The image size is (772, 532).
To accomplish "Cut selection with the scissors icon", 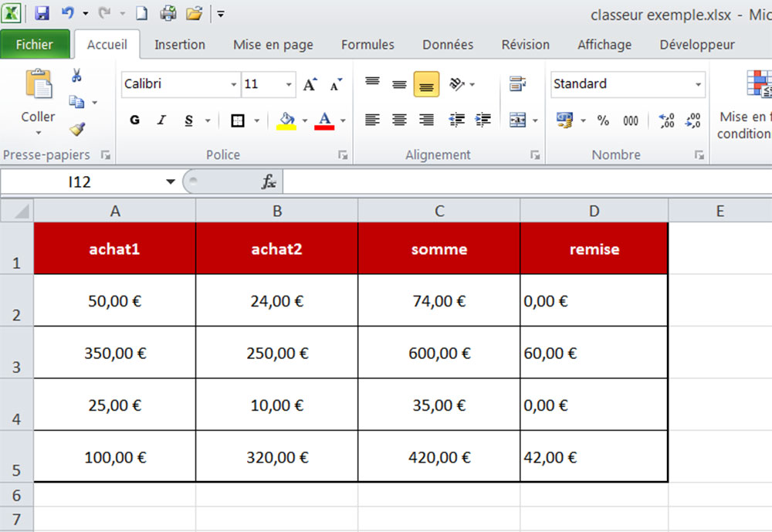I will pyautogui.click(x=76, y=76).
